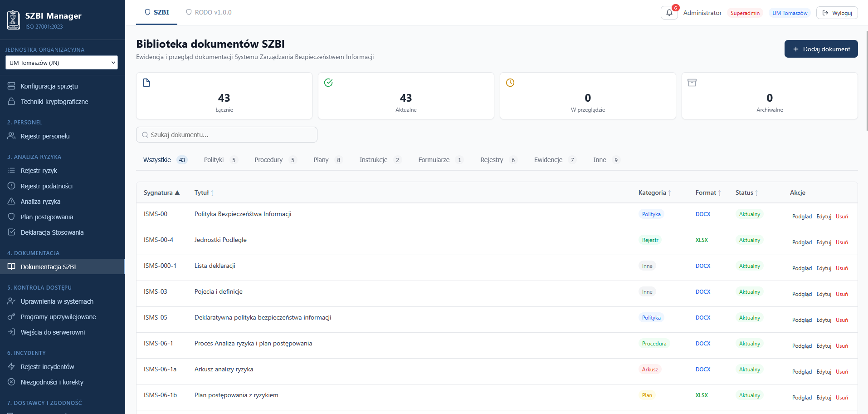
Task: Click check-circle icon on Aktualne card
Action: [328, 83]
